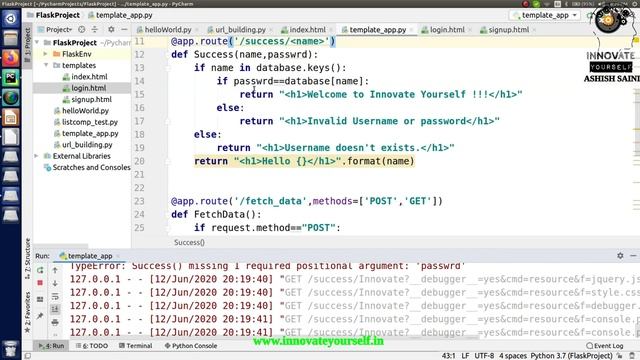640x360 pixels.
Task: Open Trash from the Ubuntu dock
Action: point(11,349)
